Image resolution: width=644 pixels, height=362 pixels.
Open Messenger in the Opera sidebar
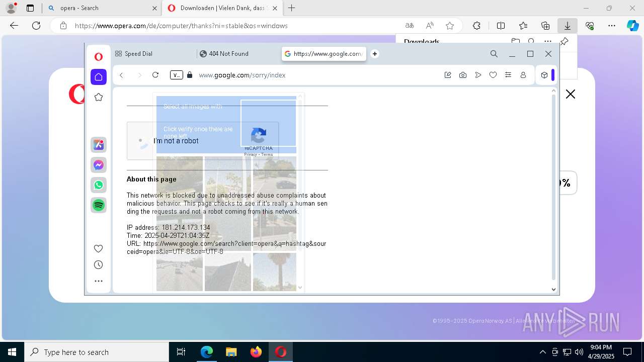pyautogui.click(x=99, y=165)
